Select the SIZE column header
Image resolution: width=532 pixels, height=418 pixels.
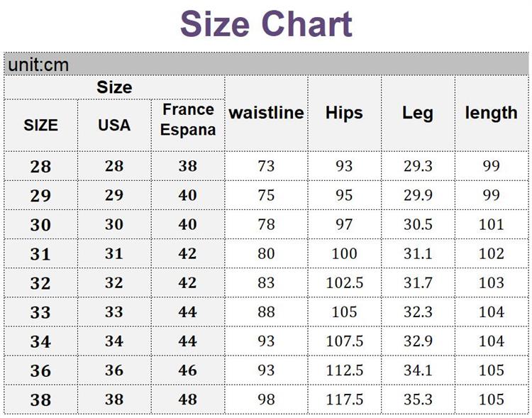[x=40, y=126]
